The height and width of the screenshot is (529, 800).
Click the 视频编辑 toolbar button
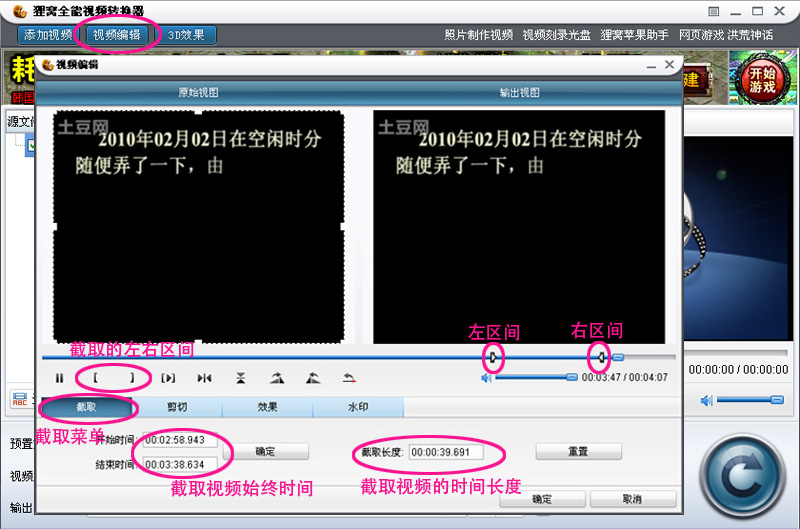tap(117, 35)
